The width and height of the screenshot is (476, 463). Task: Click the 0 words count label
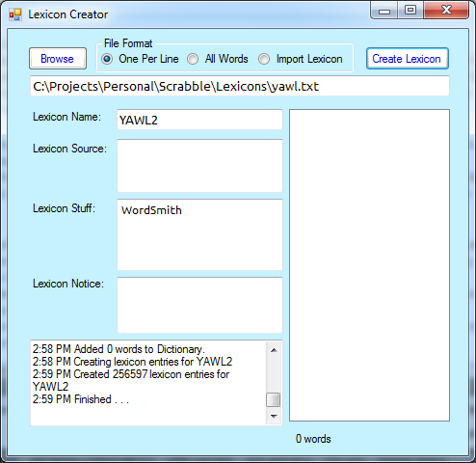click(313, 439)
